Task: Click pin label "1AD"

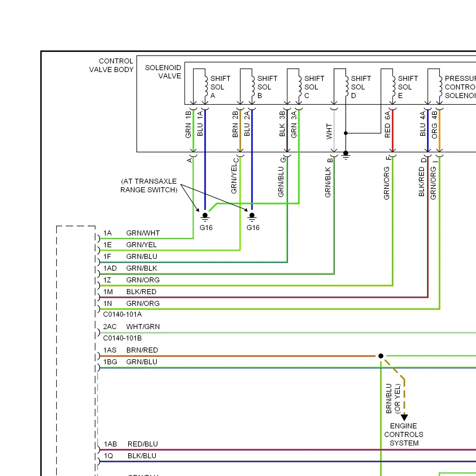Action: (x=110, y=268)
